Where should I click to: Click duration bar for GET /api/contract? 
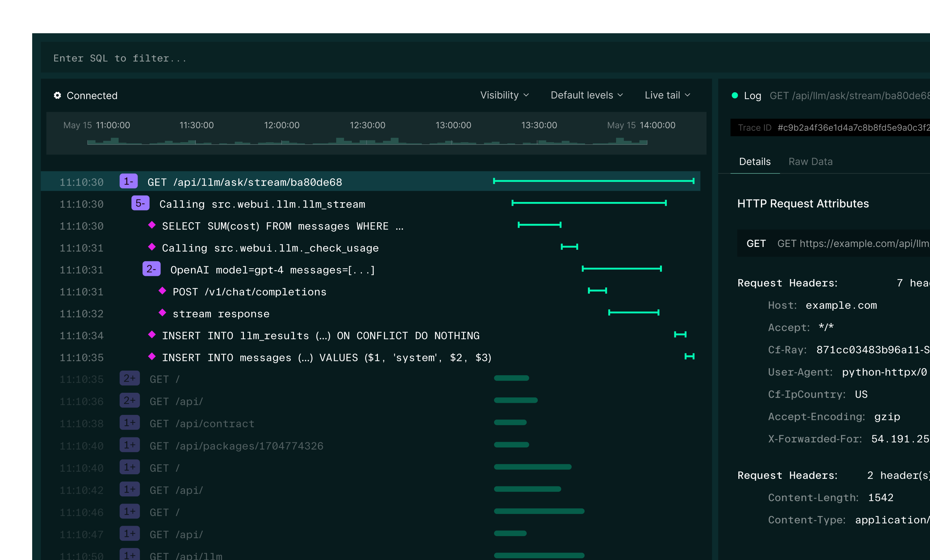coord(510,422)
